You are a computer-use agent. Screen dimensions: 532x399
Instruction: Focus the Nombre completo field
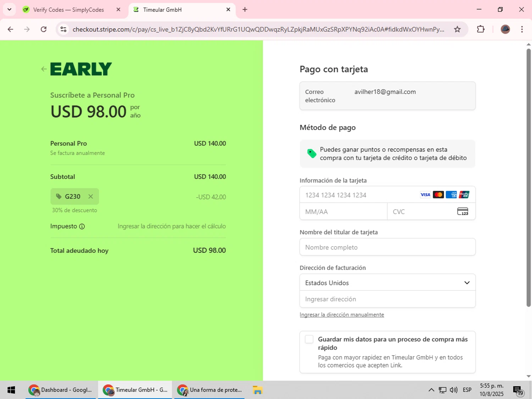387,247
